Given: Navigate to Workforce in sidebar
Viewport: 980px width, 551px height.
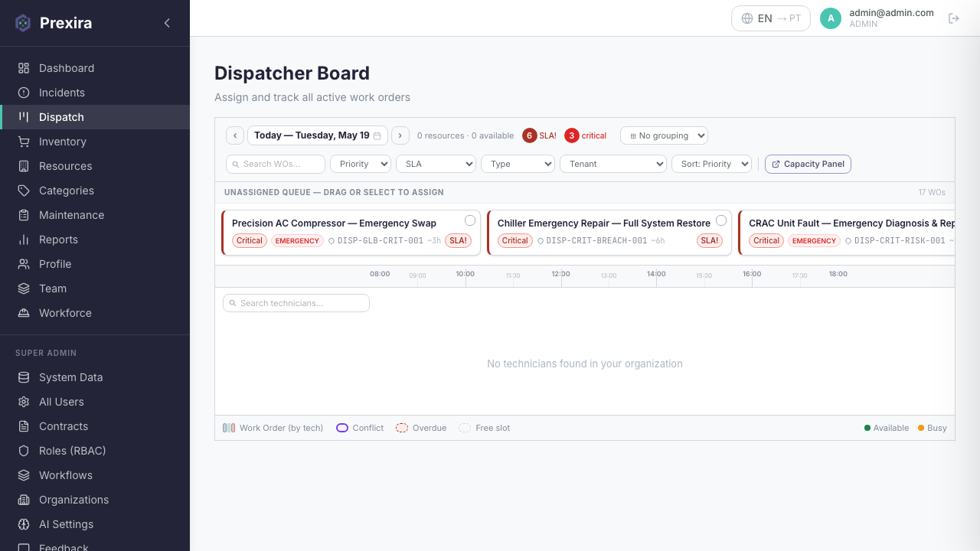Looking at the screenshot, I should (x=95, y=313).
